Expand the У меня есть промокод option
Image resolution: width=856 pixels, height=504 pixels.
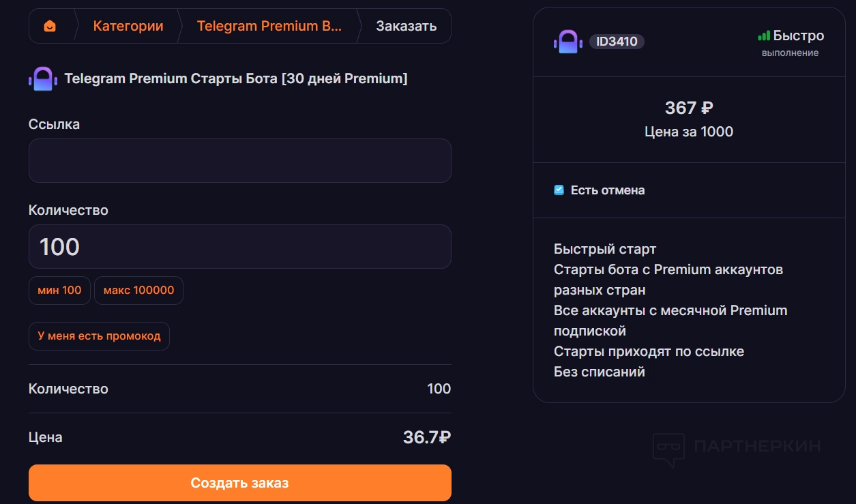[99, 336]
